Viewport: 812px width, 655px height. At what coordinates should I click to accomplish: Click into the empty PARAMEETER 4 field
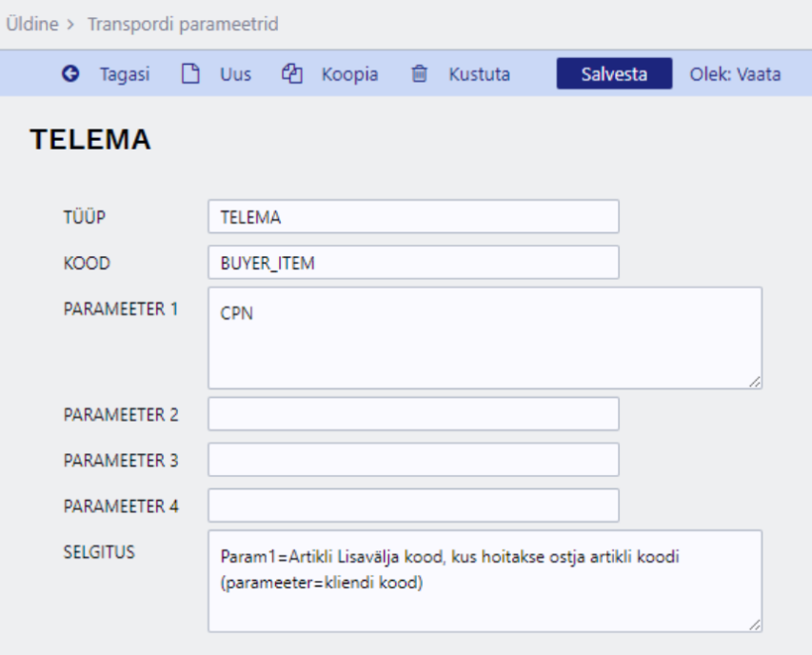click(x=413, y=505)
